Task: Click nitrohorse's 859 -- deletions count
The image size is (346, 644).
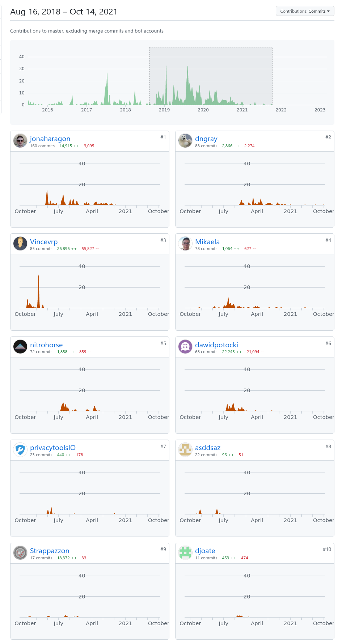Action: [85, 352]
